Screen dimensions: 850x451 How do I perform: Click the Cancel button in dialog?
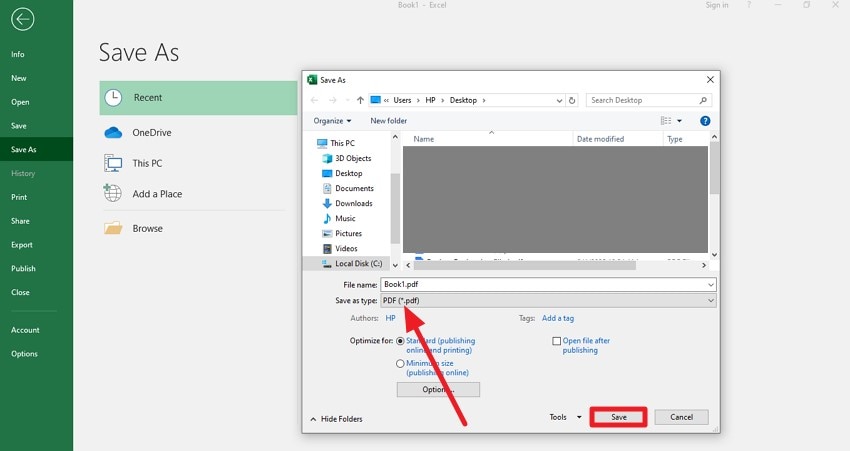[x=681, y=417]
